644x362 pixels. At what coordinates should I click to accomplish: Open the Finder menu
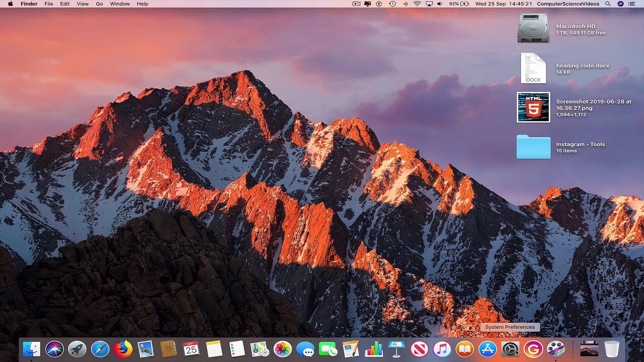coord(29,4)
